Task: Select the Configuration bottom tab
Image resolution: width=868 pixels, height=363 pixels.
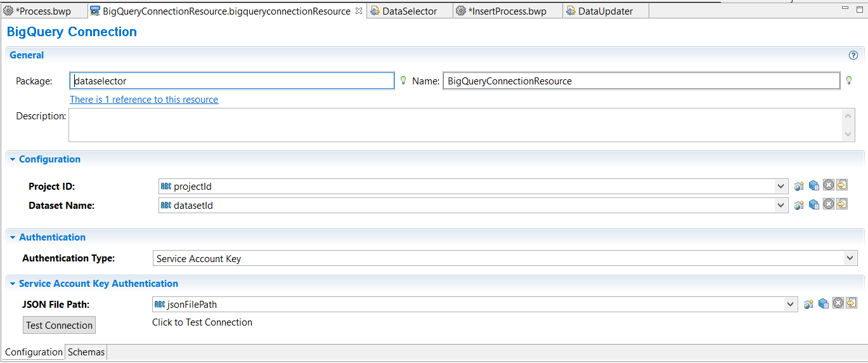Action: coord(34,352)
